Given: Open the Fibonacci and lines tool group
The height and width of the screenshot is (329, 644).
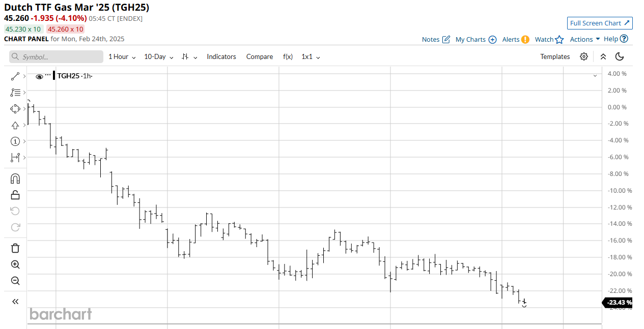Looking at the screenshot, I should [x=15, y=93].
